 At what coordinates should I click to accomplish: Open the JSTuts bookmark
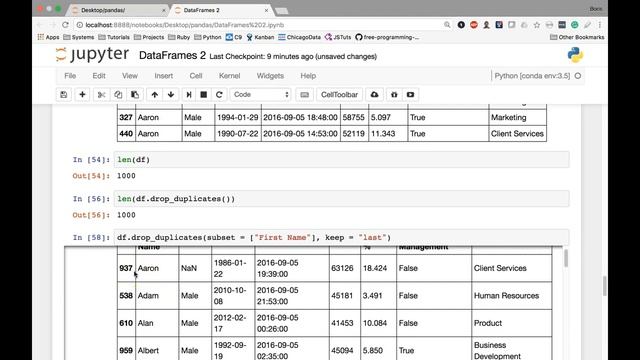click(x=338, y=37)
